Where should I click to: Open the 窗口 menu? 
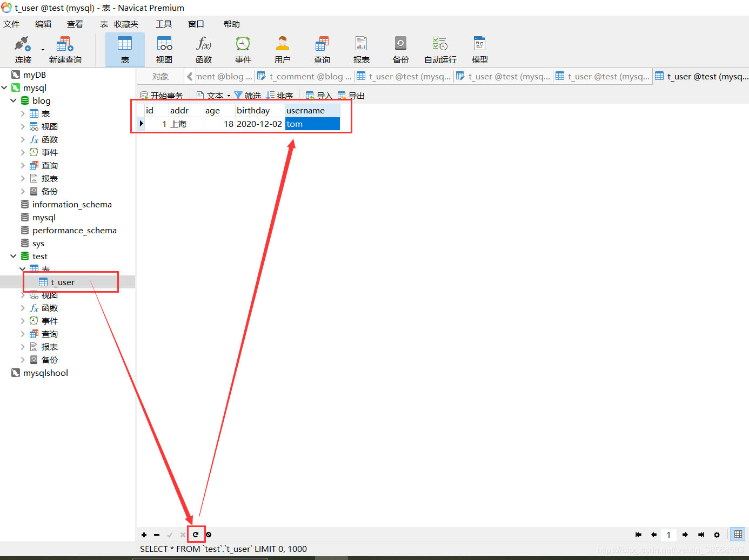click(x=196, y=24)
